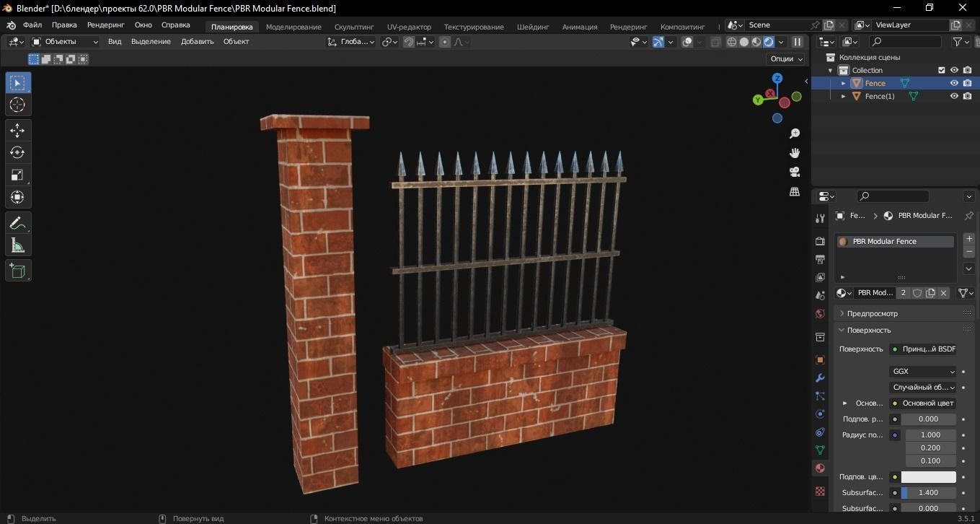This screenshot has height=524, width=980.
Task: Open Global transform orientation dropdown
Action: tap(350, 42)
